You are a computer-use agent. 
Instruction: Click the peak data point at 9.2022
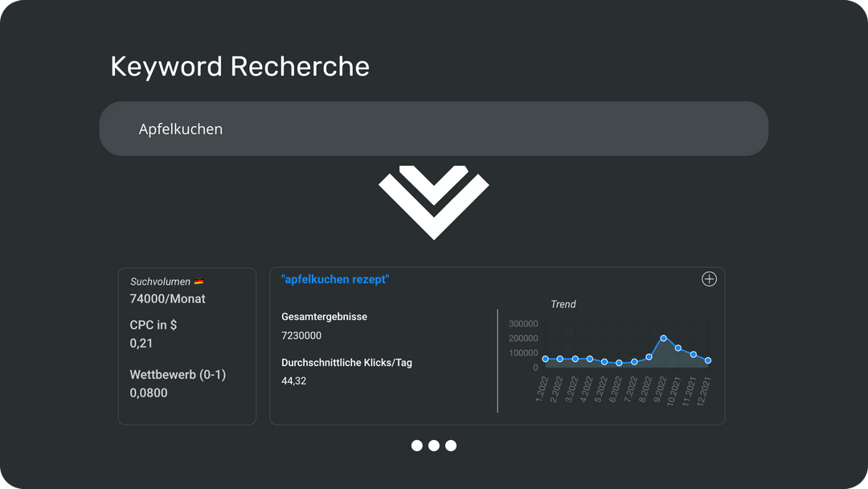click(x=663, y=338)
